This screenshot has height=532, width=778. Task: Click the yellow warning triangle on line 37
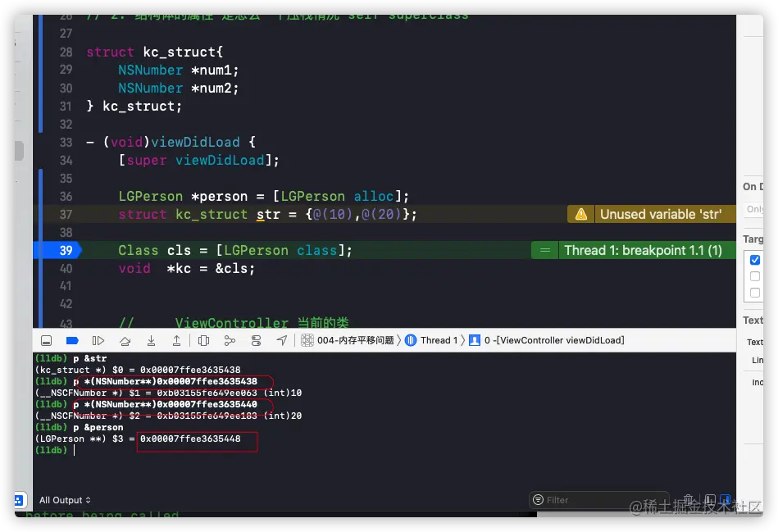[x=581, y=215]
